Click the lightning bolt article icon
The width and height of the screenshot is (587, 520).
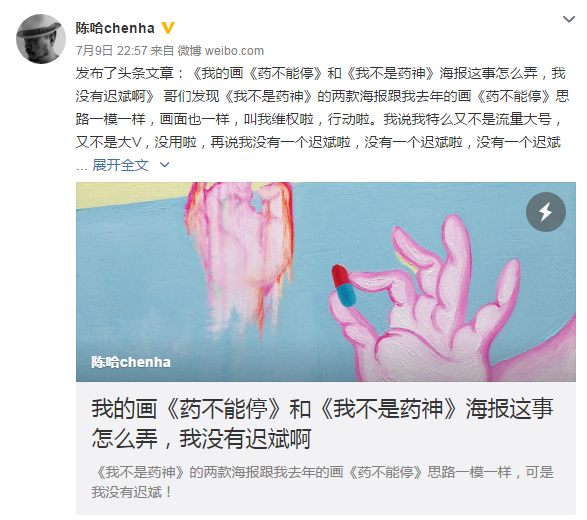[545, 212]
